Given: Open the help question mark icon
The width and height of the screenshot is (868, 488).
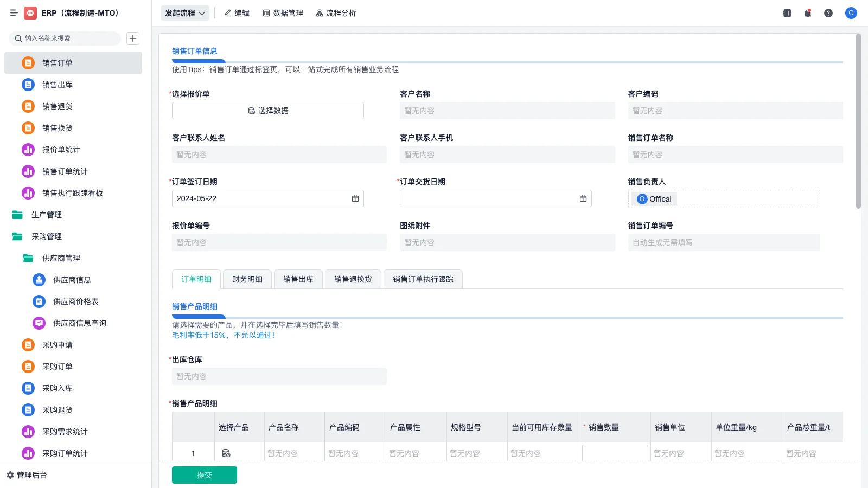Looking at the screenshot, I should pos(828,13).
